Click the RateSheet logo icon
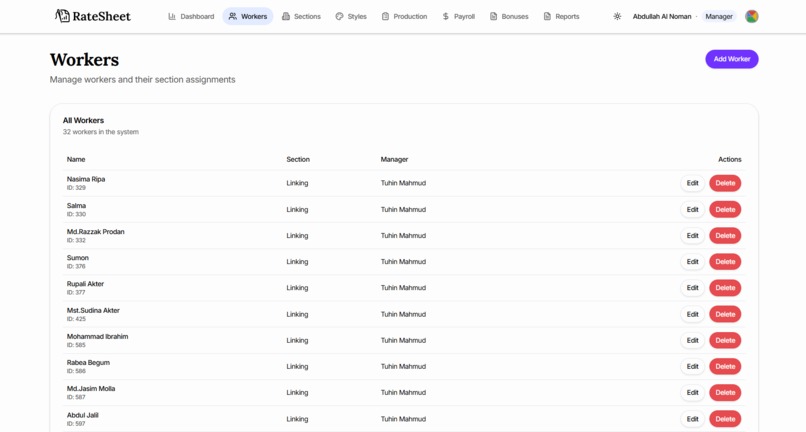The image size is (806, 432). point(62,16)
